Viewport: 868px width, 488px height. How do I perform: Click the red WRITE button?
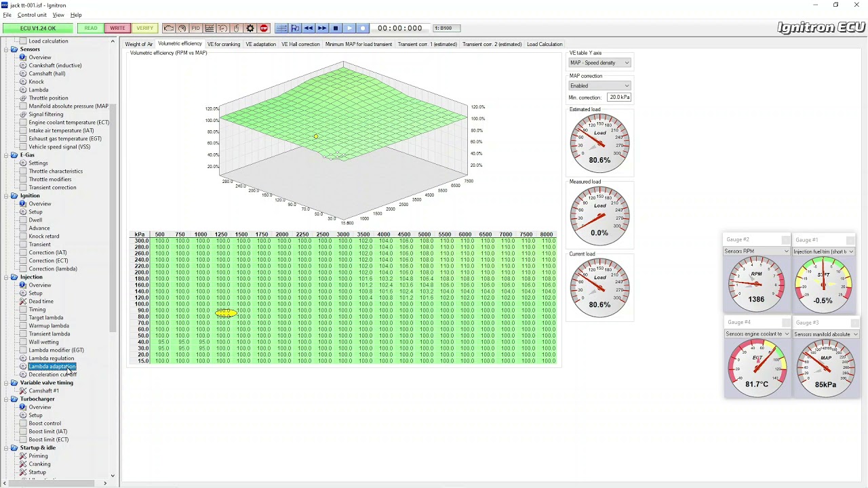[x=117, y=28]
